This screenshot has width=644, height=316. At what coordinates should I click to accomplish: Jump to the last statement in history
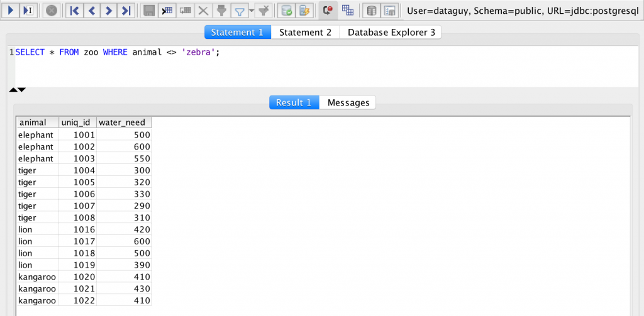(x=126, y=10)
